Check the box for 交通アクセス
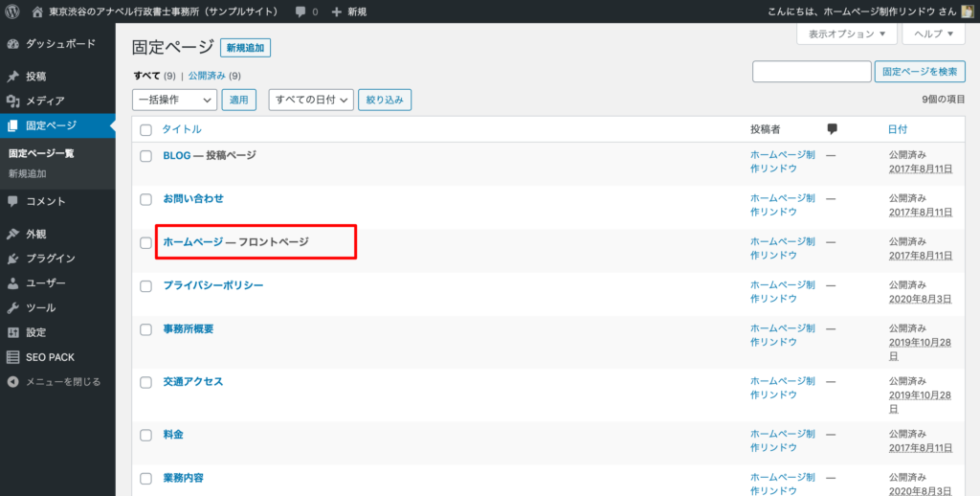The image size is (980, 496). point(145,382)
